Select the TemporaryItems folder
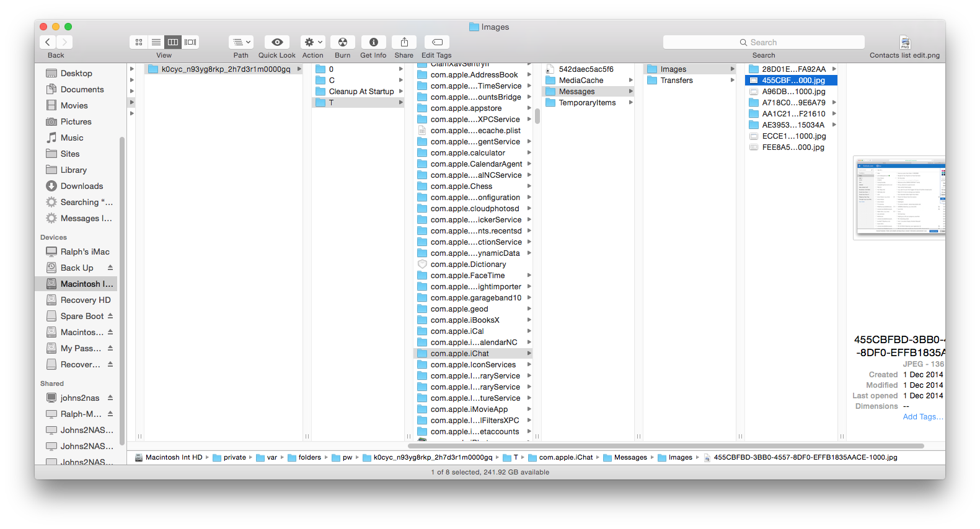Screen dimensions: 980x529 pyautogui.click(x=588, y=102)
